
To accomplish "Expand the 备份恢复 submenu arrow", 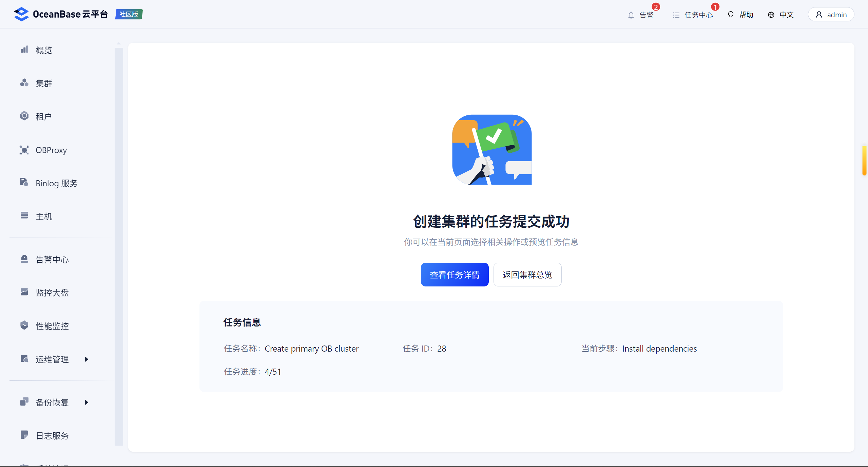I will point(86,402).
